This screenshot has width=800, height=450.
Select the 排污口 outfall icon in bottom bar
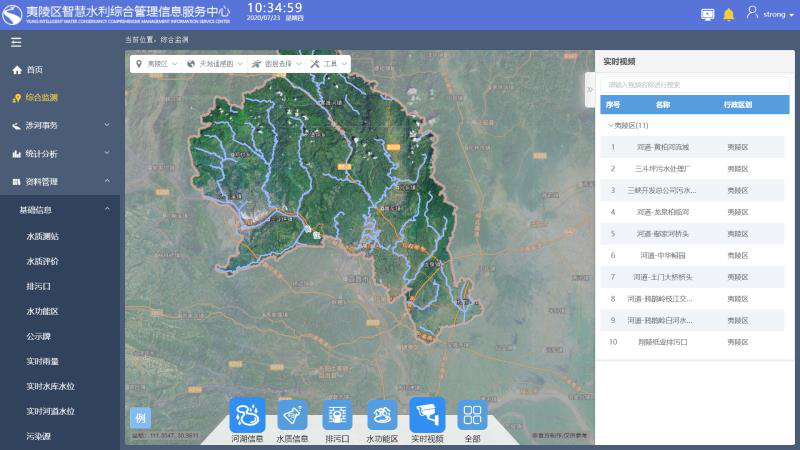[x=337, y=415]
